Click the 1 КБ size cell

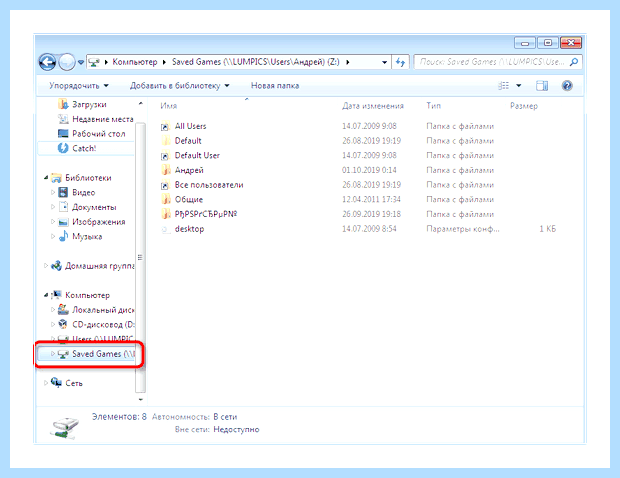pos(548,229)
